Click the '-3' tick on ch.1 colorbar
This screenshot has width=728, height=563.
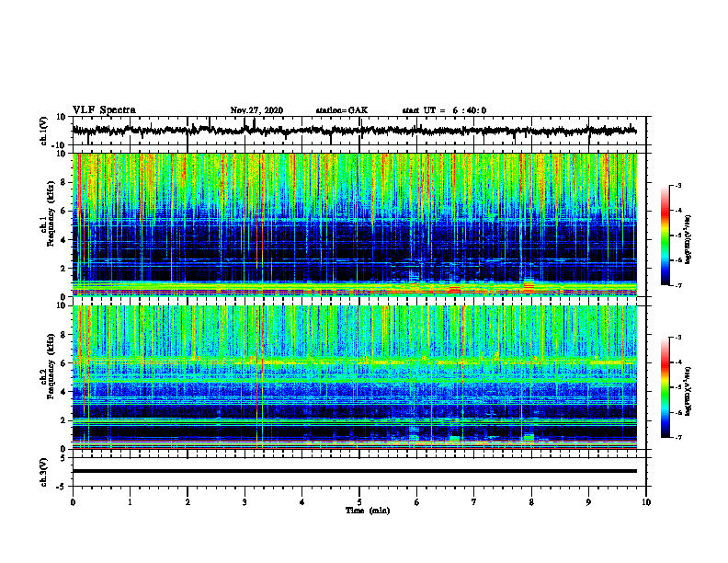pos(677,186)
